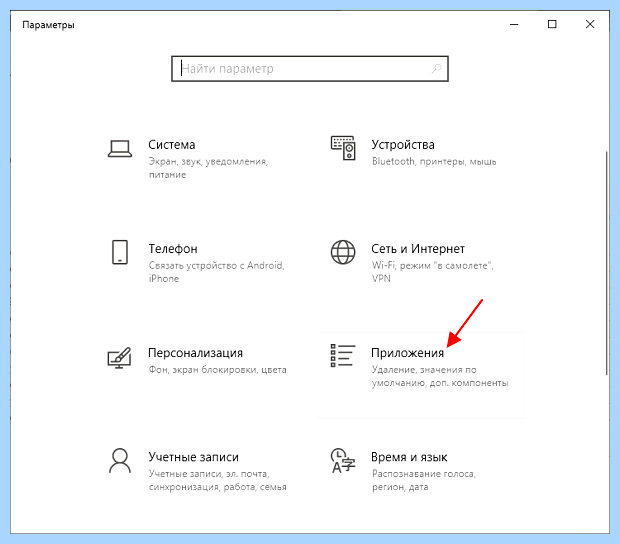
Task: Click the Устройства keyboard and speaker icon
Action: point(343,148)
